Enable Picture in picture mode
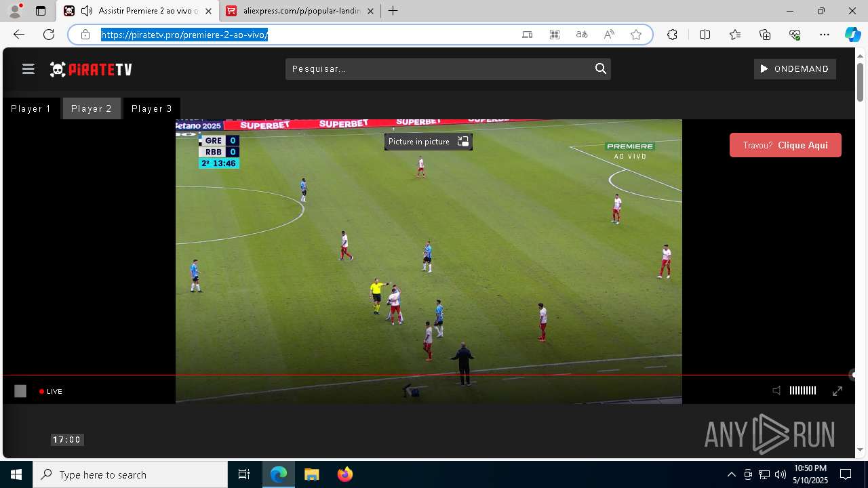This screenshot has height=488, width=868. 428,142
